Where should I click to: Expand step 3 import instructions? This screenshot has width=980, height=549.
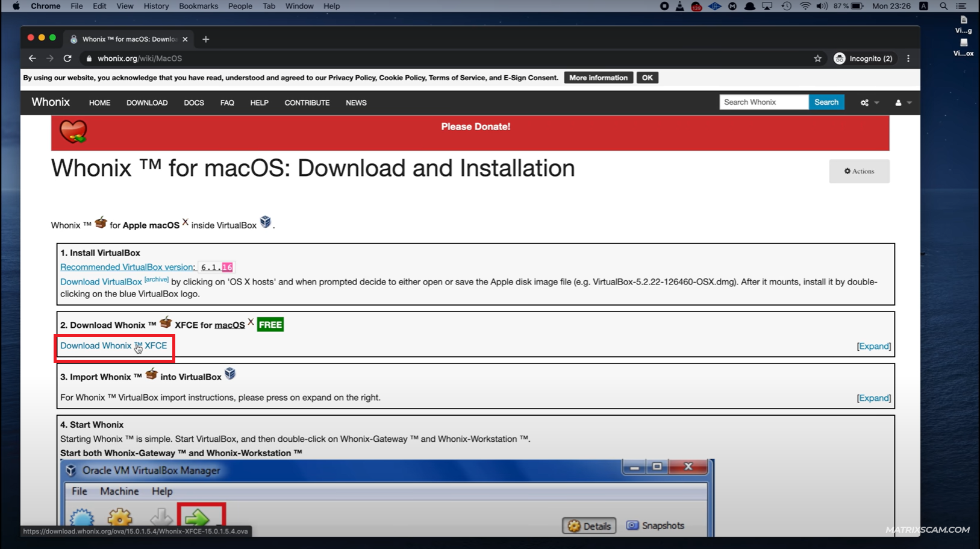pos(874,398)
